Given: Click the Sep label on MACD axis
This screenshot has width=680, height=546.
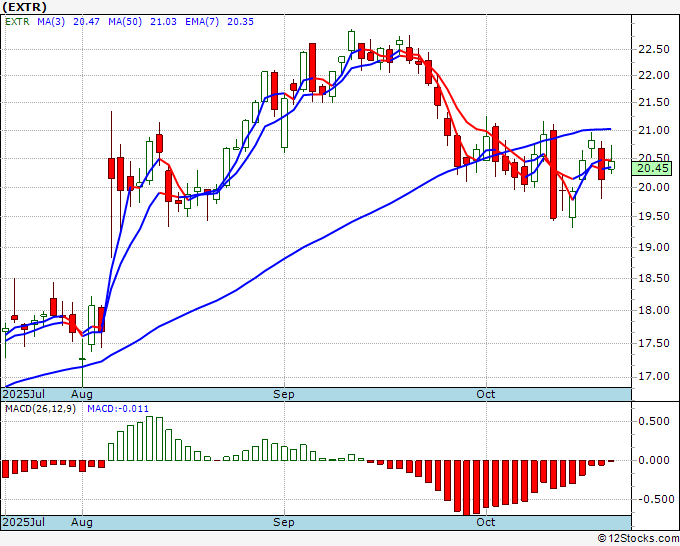Looking at the screenshot, I should [x=284, y=522].
